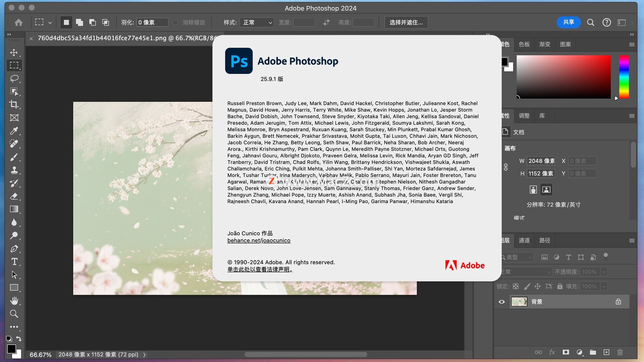The height and width of the screenshot is (362, 644).
Task: Expand the toolbar with double-arrow chevron
Action: pyautogui.click(x=9, y=34)
